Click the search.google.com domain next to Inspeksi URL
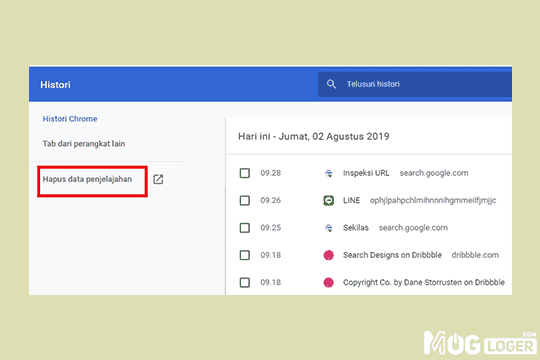Viewport: 540px width, 360px height. [434, 173]
